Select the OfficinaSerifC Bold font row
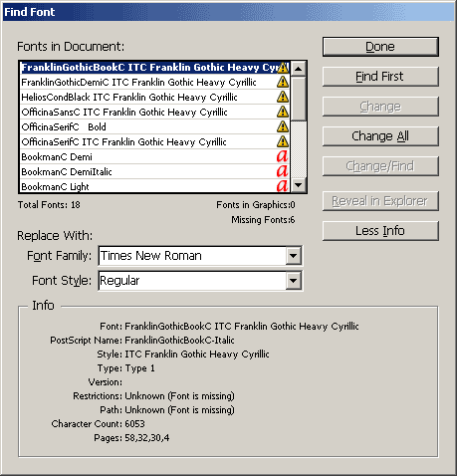This screenshot has height=476, width=457. coord(154,126)
